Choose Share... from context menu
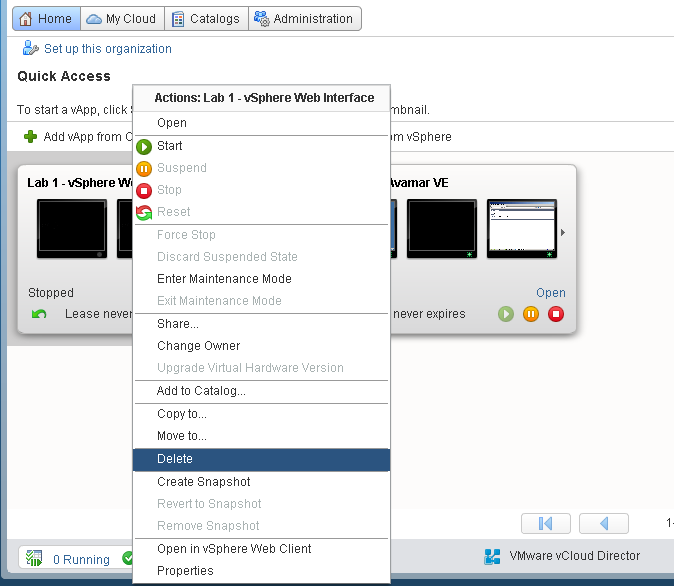 coord(261,324)
